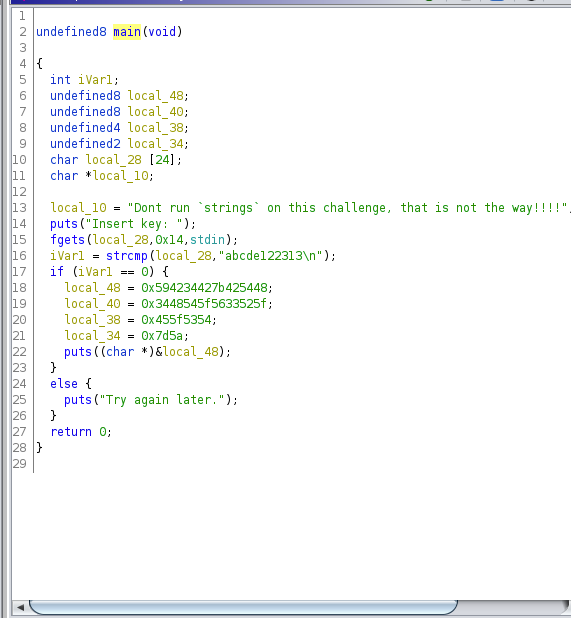Click the scroll-left arrow button

(x=20, y=607)
